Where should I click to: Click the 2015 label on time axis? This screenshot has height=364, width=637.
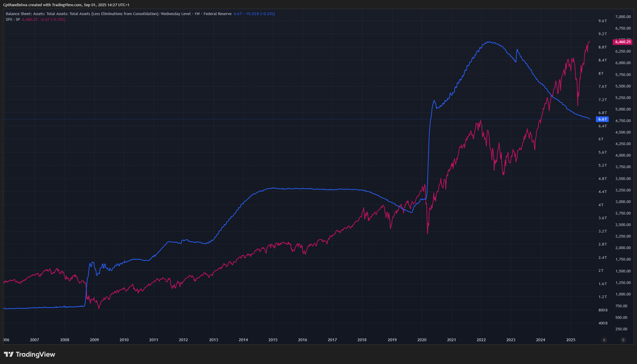coord(273,340)
